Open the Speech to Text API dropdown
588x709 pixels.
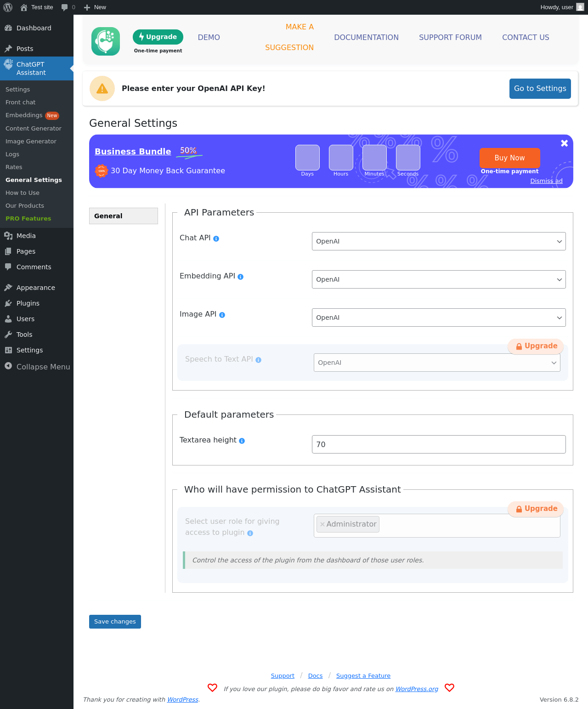coord(437,363)
